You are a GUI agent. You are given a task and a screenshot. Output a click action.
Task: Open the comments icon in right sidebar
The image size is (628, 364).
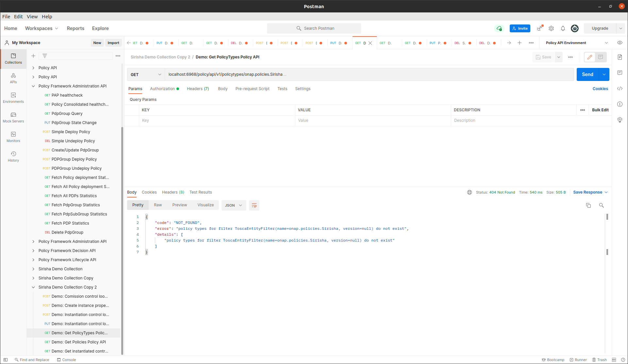pos(620,73)
